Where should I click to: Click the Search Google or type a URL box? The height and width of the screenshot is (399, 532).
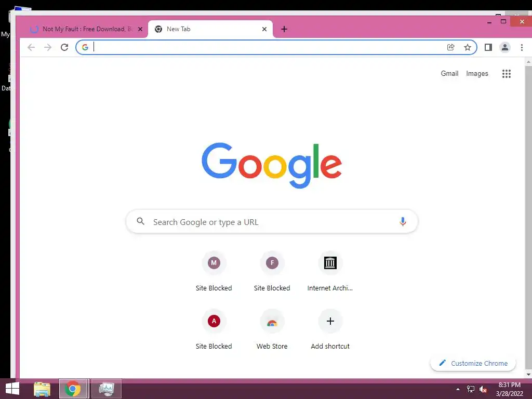tap(272, 221)
